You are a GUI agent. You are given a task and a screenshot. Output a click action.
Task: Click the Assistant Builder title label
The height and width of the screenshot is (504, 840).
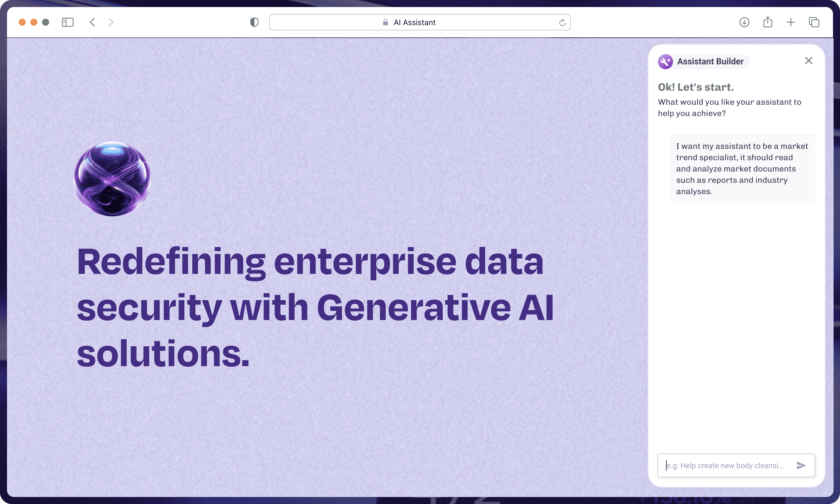(x=710, y=62)
